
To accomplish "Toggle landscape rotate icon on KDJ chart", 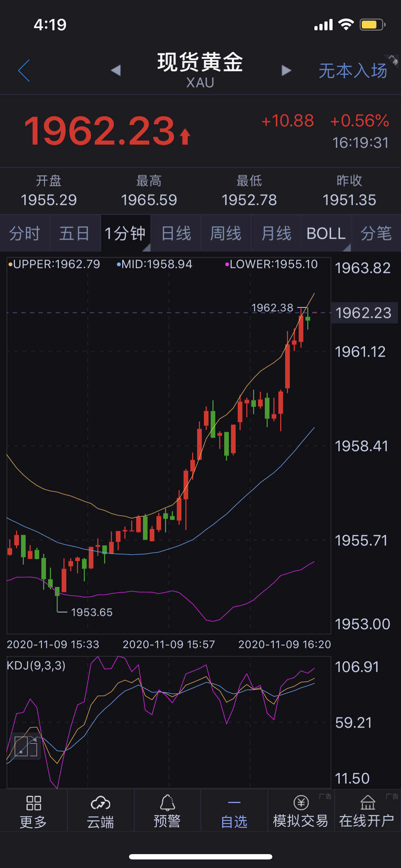I will 26,746.
